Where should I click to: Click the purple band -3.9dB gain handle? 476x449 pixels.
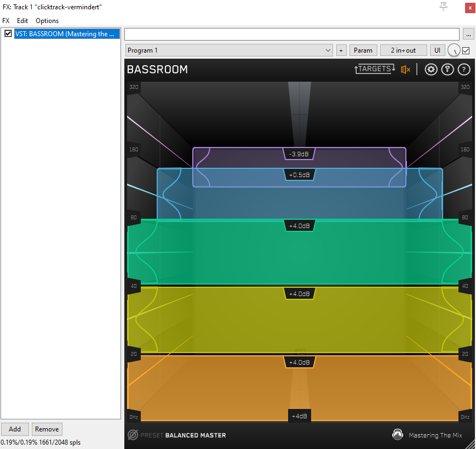point(299,154)
